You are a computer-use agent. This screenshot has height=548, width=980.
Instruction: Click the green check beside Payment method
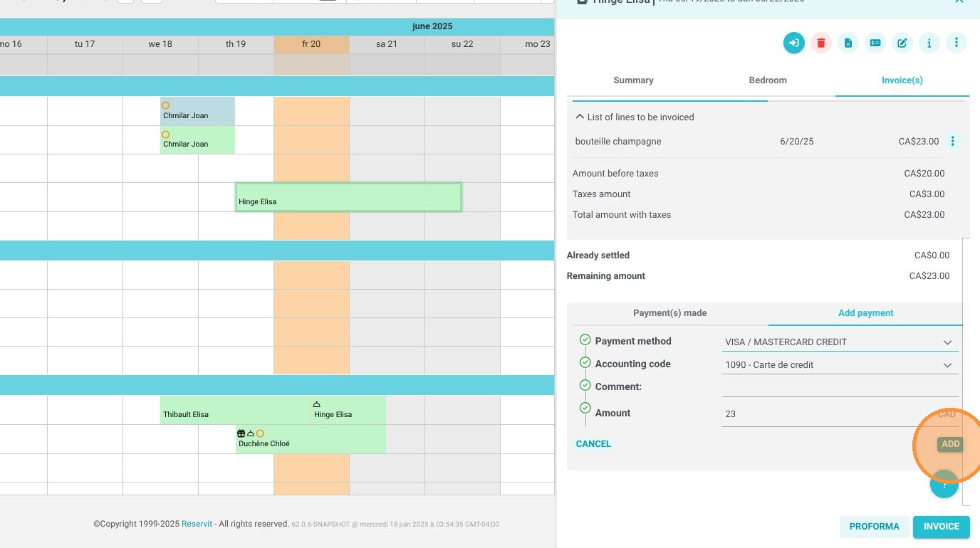(585, 339)
